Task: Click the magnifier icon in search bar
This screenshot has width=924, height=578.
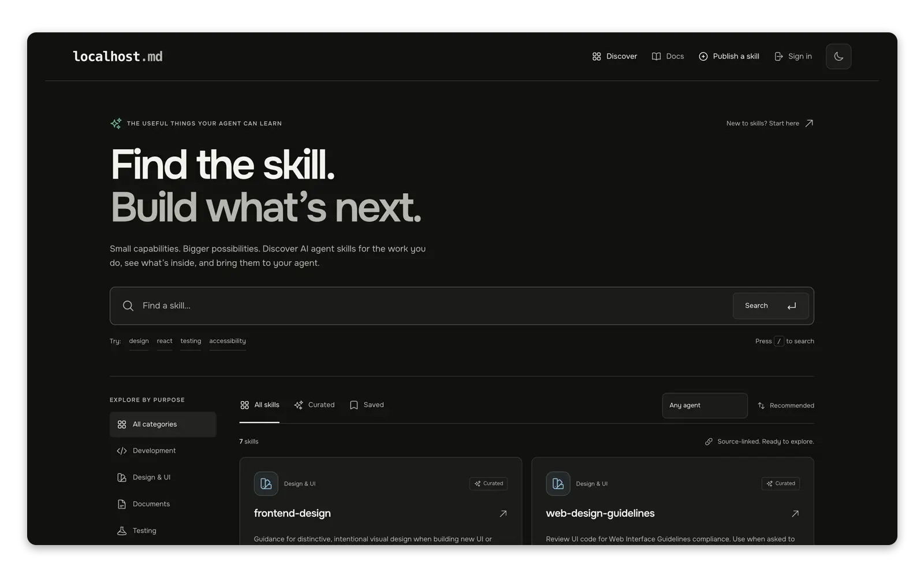Action: tap(128, 306)
